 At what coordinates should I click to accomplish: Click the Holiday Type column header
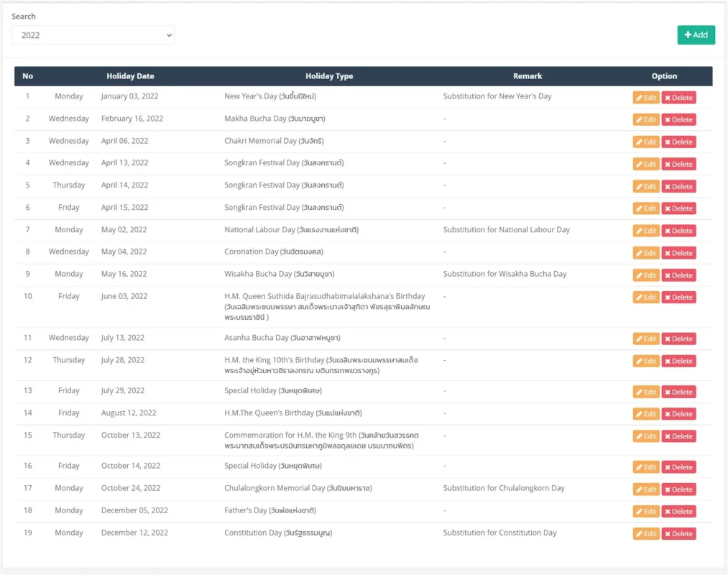328,76
